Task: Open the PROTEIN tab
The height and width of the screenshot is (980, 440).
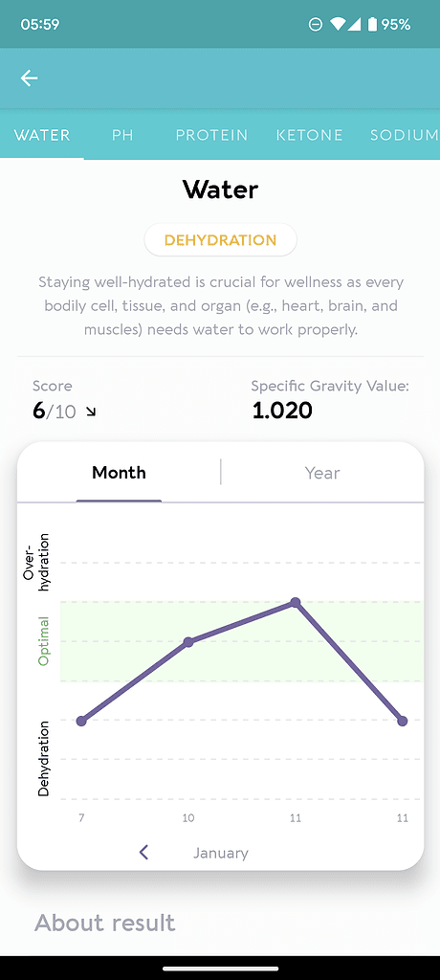Action: click(211, 135)
